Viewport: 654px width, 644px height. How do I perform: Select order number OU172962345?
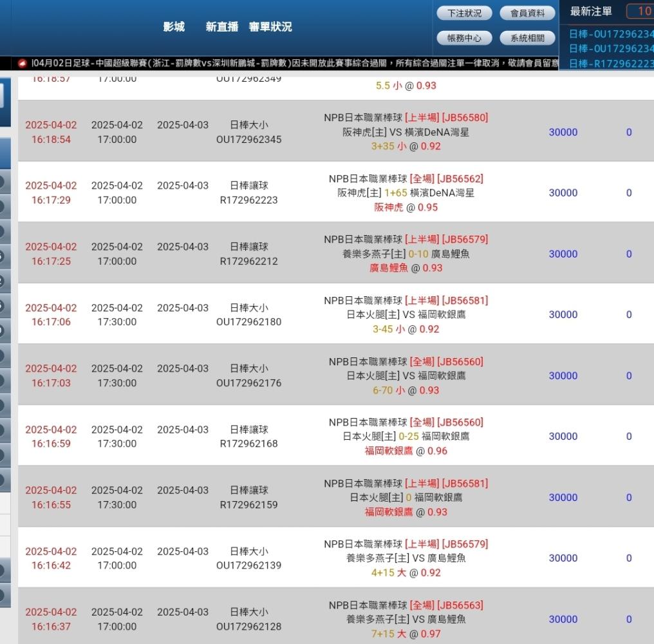[248, 139]
